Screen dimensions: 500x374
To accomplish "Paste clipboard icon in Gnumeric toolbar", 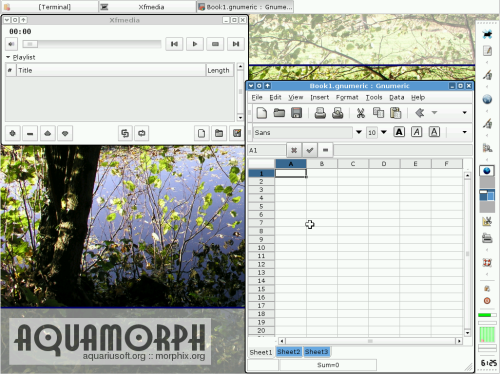I will tap(396, 113).
